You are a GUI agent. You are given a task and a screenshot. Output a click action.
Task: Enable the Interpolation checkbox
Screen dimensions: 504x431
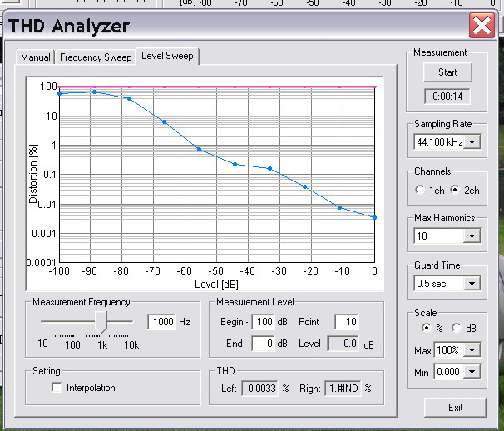[57, 388]
